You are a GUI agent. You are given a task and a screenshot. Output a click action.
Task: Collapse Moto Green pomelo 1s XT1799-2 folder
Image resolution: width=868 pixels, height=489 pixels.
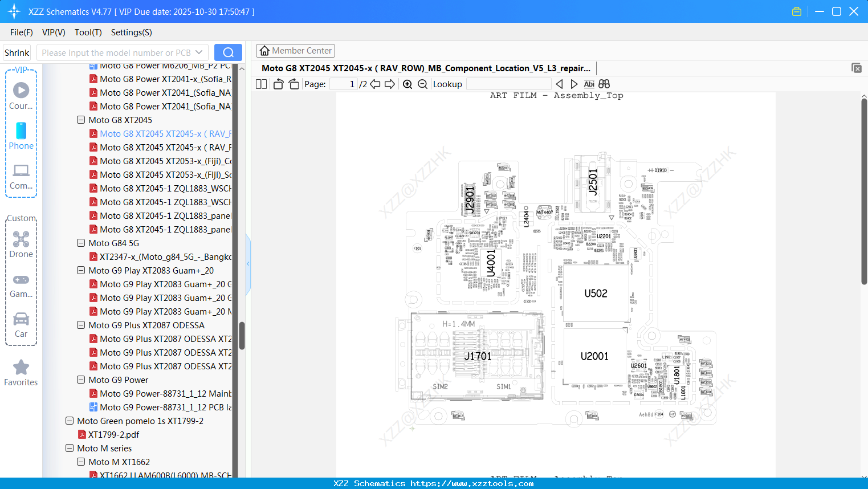pyautogui.click(x=70, y=421)
